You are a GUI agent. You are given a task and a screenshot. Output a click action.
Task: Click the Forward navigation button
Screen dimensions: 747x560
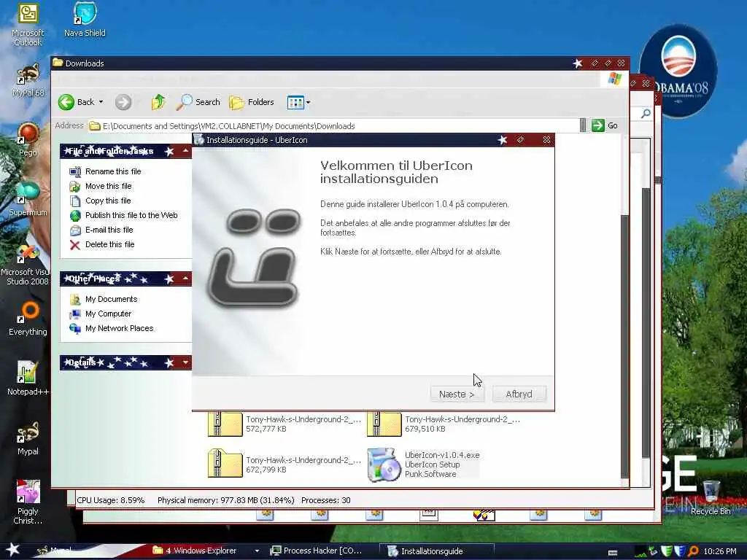123,102
